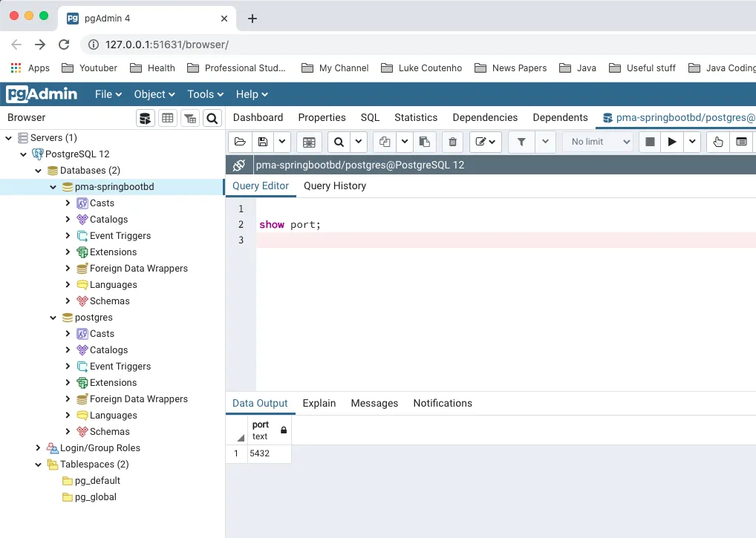Select the pg_default tablespace
756x538 pixels.
97,481
